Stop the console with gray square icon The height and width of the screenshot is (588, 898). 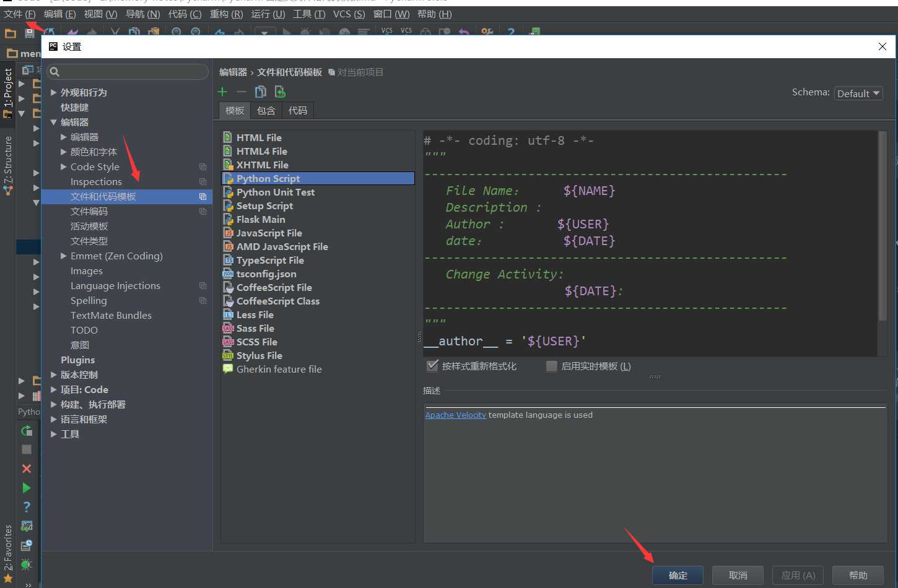coord(27,449)
